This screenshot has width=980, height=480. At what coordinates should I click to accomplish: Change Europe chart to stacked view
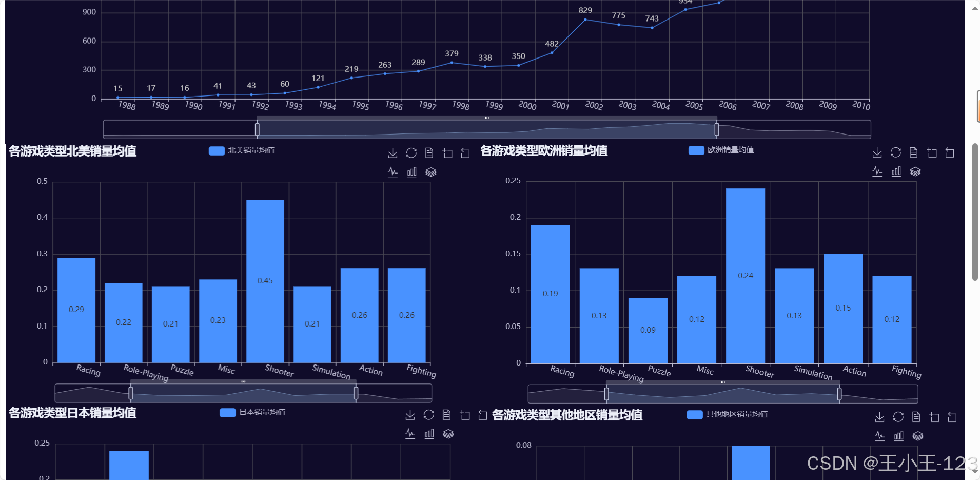[915, 171]
